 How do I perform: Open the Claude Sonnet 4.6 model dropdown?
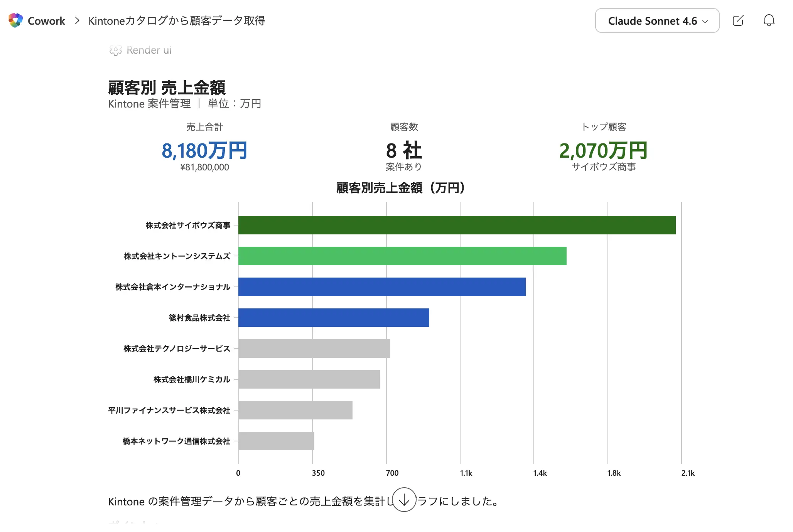(x=657, y=21)
